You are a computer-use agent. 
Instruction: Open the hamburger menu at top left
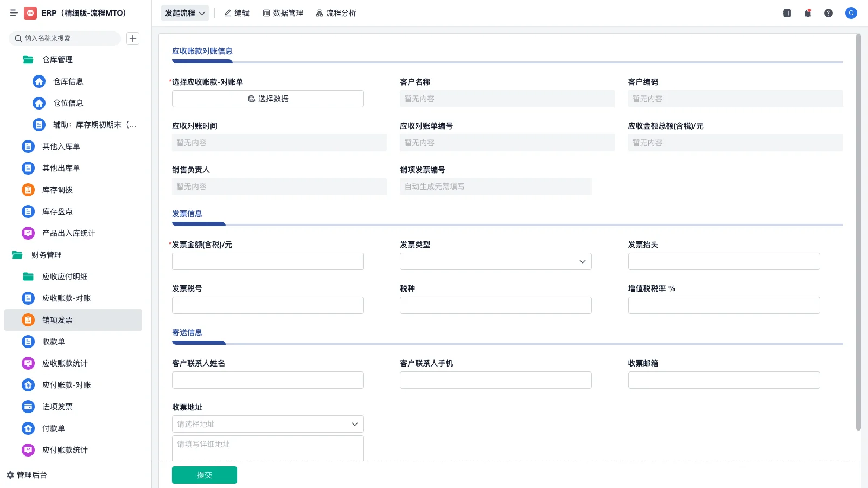[14, 13]
